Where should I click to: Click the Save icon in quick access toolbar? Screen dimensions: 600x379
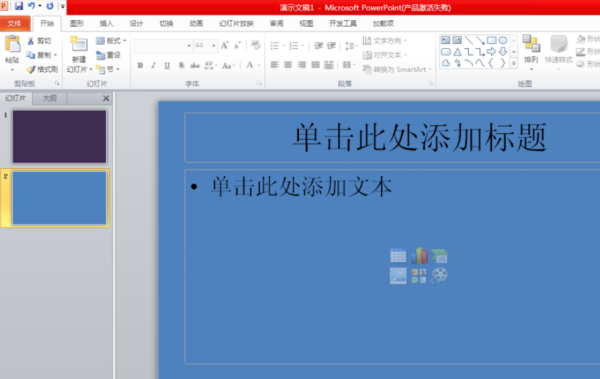pos(18,6)
